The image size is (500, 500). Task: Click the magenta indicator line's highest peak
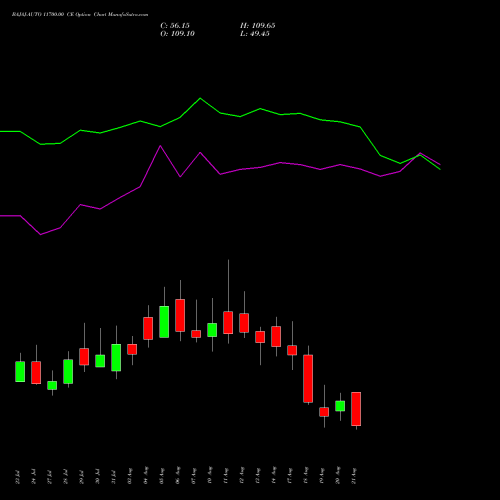[x=160, y=146]
